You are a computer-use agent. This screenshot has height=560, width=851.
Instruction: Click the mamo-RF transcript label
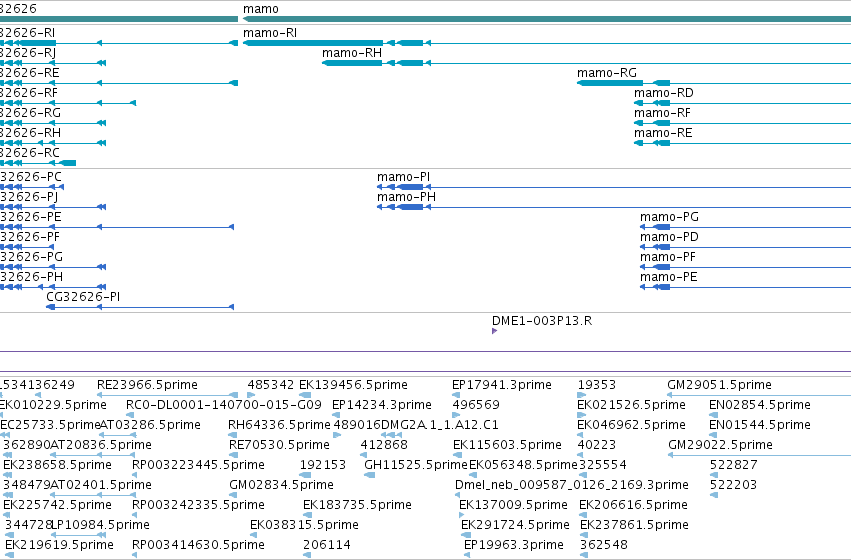[663, 113]
